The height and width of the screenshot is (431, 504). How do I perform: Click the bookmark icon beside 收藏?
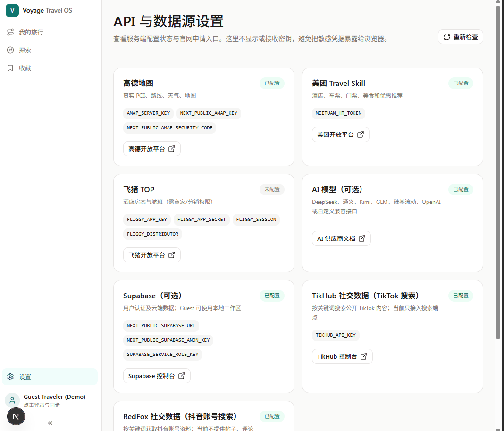(10, 68)
